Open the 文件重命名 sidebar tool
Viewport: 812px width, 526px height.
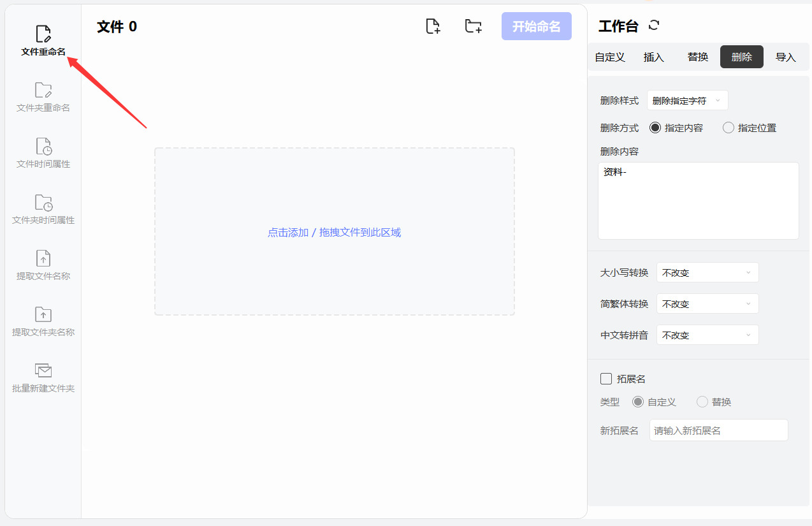43,41
